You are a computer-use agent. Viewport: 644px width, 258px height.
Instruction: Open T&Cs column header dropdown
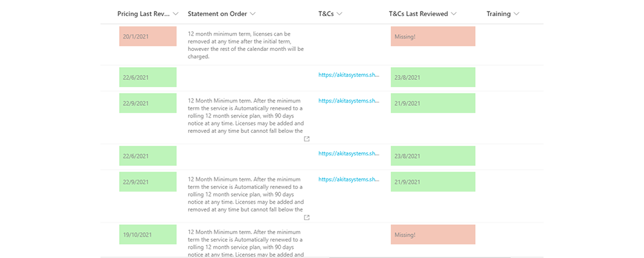[339, 14]
